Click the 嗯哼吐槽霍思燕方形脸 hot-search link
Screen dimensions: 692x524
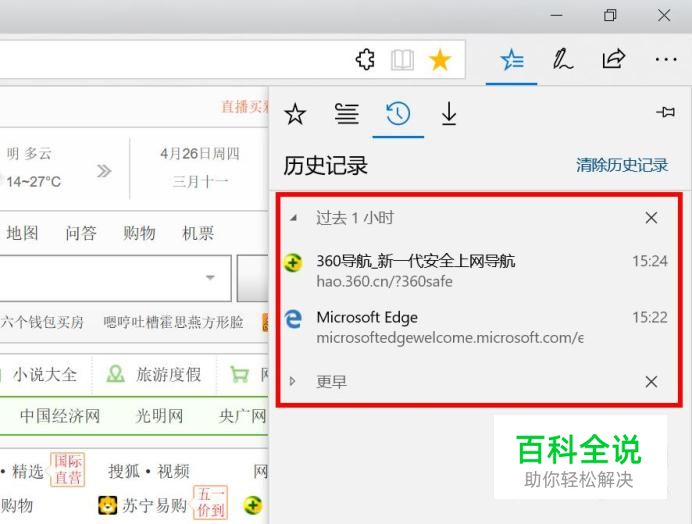click(173, 322)
